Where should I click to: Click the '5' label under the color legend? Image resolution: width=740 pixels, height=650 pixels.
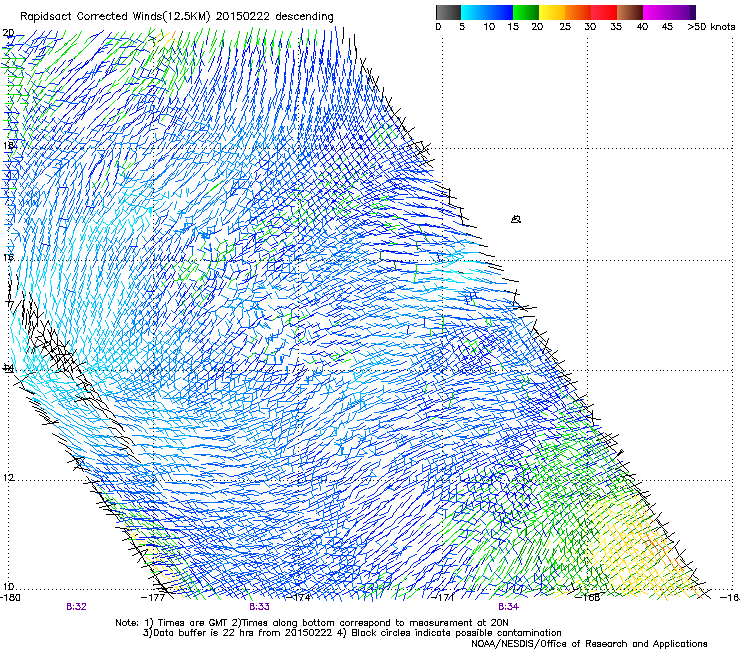[462, 27]
